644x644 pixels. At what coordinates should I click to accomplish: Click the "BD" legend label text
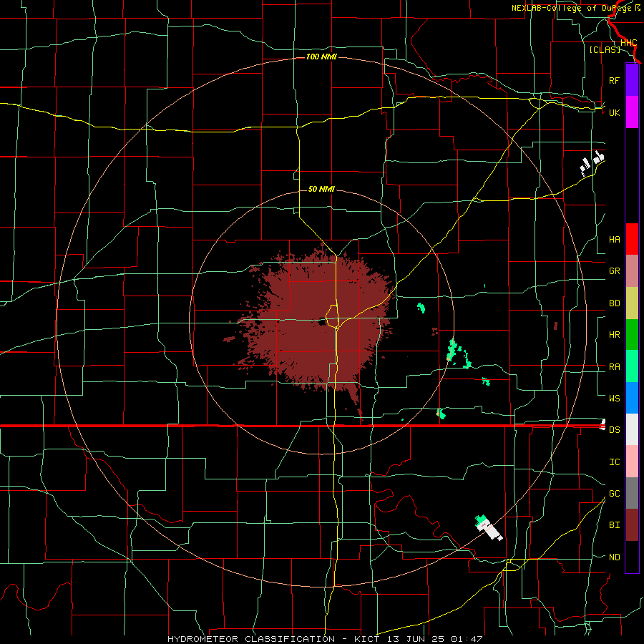(614, 303)
